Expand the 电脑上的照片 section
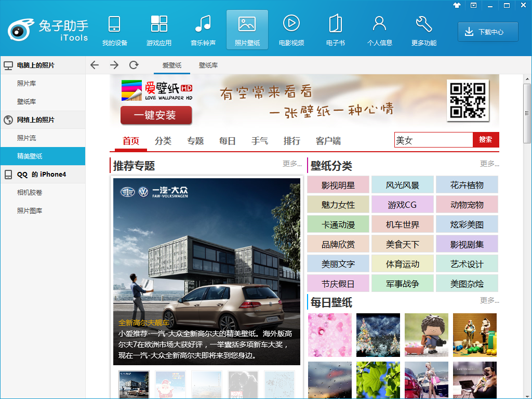 [x=36, y=65]
